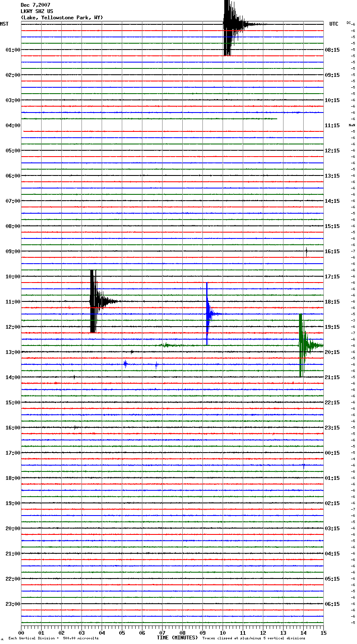
Task: Click the 14:00 MST time label
Action: click(13, 377)
